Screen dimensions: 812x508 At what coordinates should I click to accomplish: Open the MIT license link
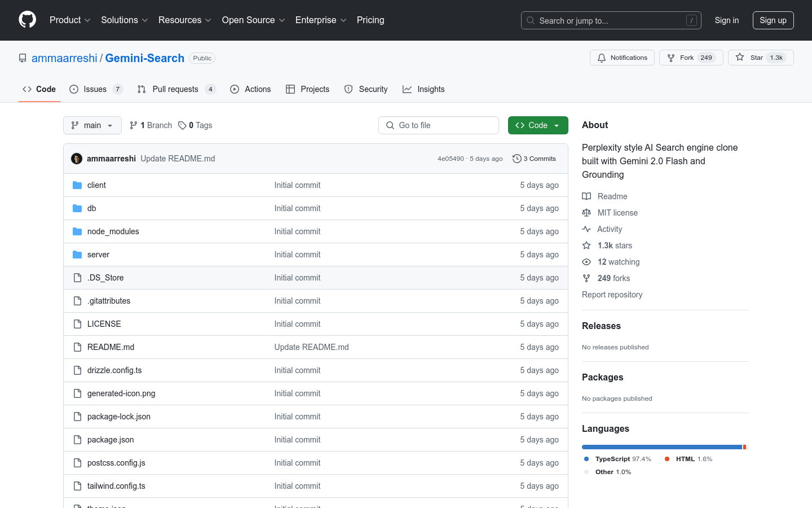(x=617, y=213)
